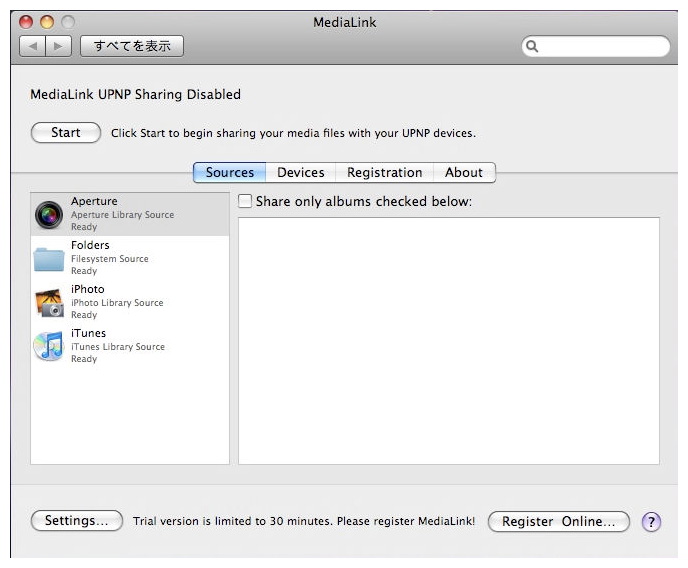The image size is (688, 568).
Task: Switch to the Sources tab
Action: pyautogui.click(x=229, y=172)
